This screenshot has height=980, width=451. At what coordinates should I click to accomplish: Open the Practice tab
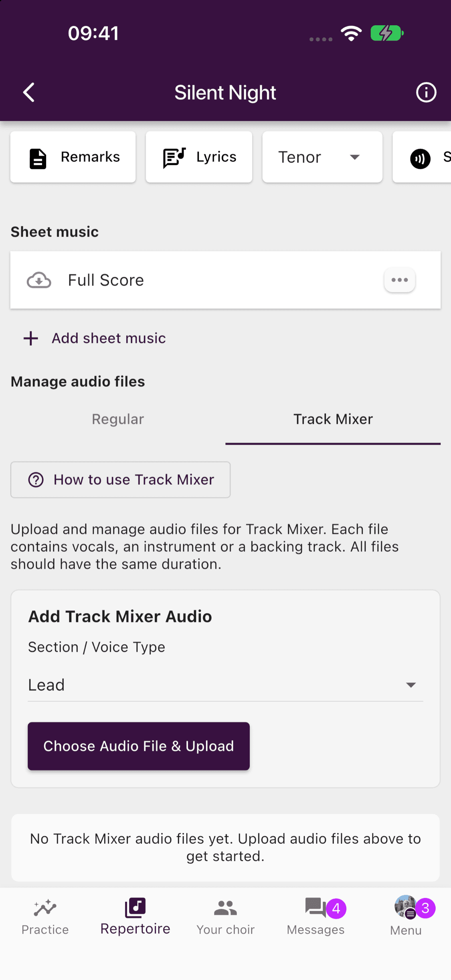[45, 917]
